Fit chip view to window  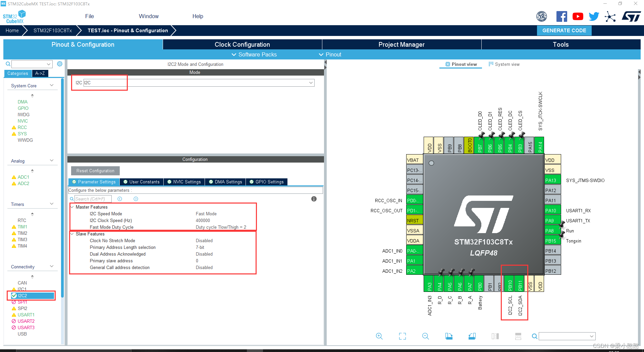402,336
